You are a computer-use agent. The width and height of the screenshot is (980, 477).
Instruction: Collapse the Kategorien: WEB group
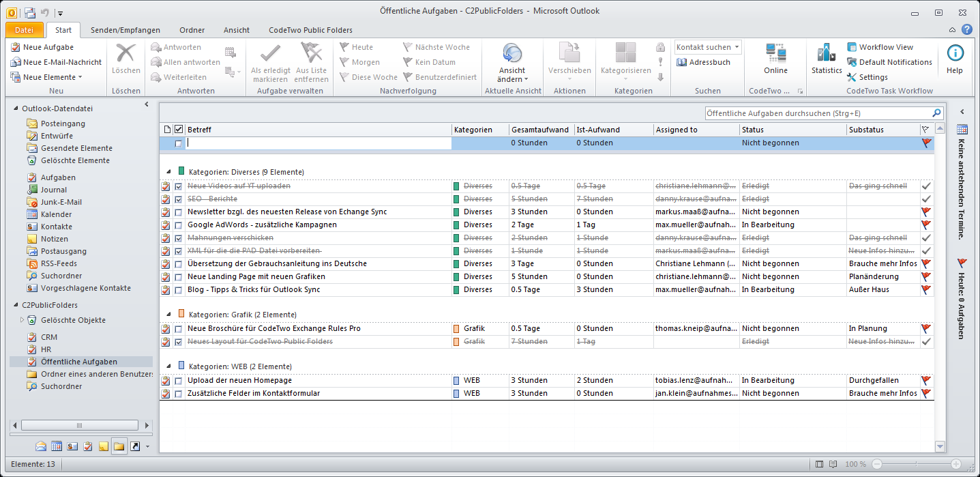168,366
